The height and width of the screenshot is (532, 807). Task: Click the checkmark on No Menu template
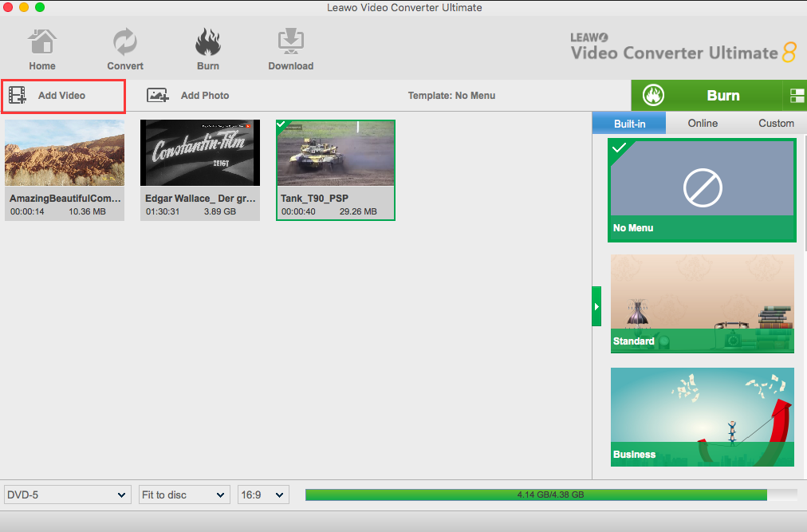[619, 148]
